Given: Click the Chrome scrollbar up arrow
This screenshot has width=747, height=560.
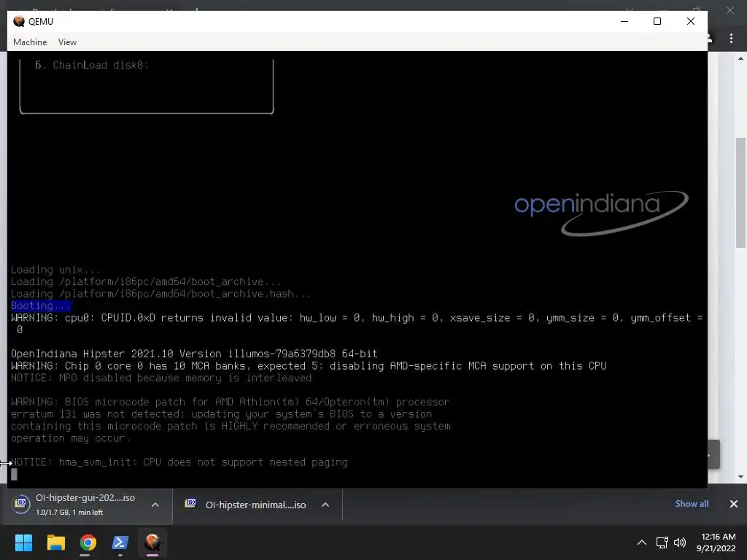Looking at the screenshot, I should coord(740,58).
